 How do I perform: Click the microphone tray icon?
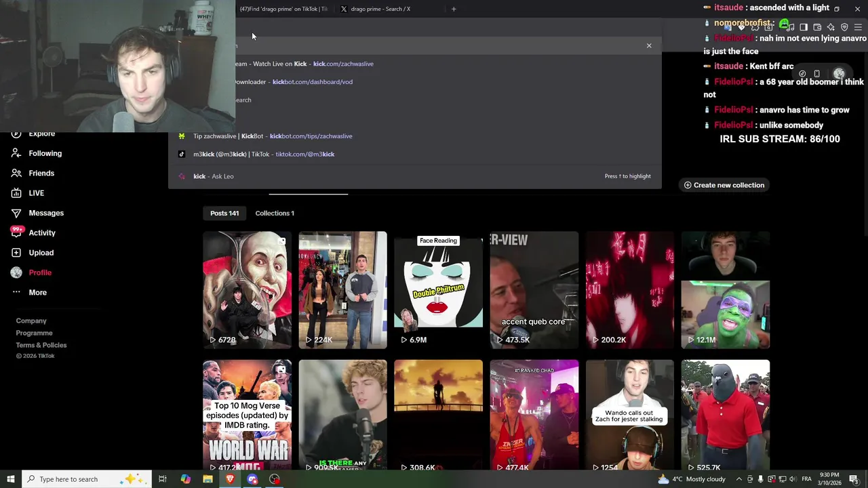point(761,479)
